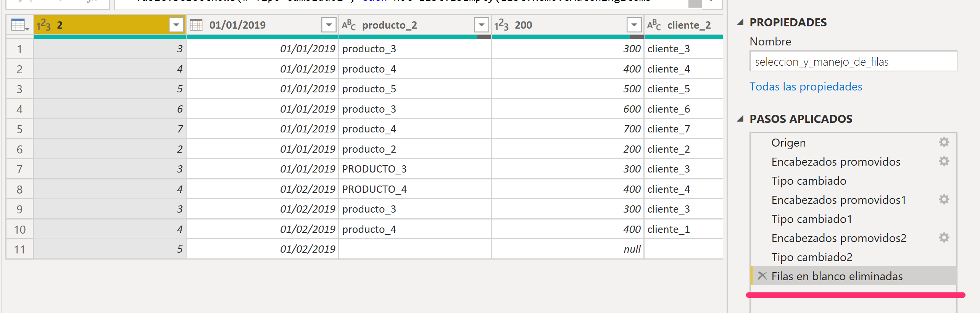Click the 500 value in row 3
980x313 pixels.
click(x=568, y=89)
